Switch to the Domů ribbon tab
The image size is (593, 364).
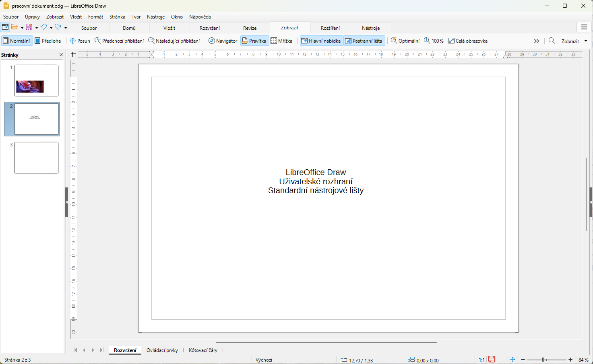[x=129, y=28]
